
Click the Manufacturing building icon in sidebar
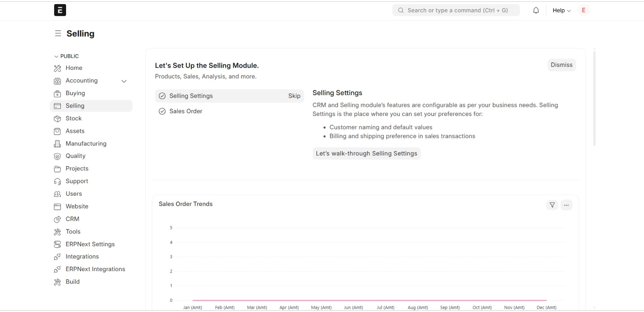(x=57, y=144)
